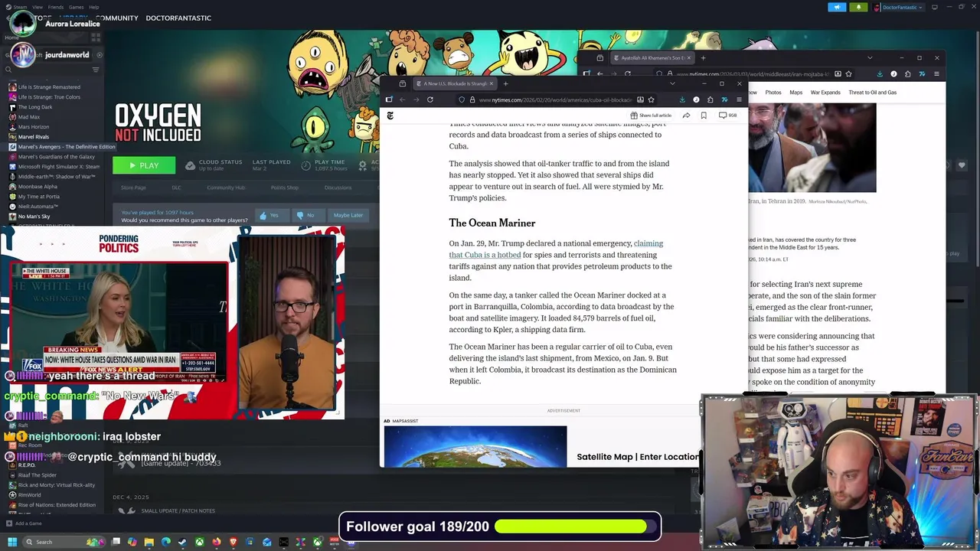Bookmark Khamenei article with star in rear window
The height and width of the screenshot is (551, 980).
(848, 73)
